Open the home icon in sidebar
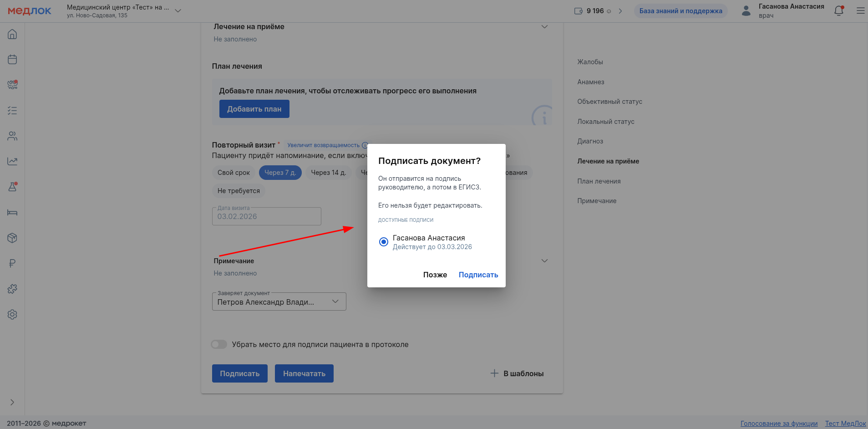Image resolution: width=868 pixels, height=429 pixels. tap(12, 34)
